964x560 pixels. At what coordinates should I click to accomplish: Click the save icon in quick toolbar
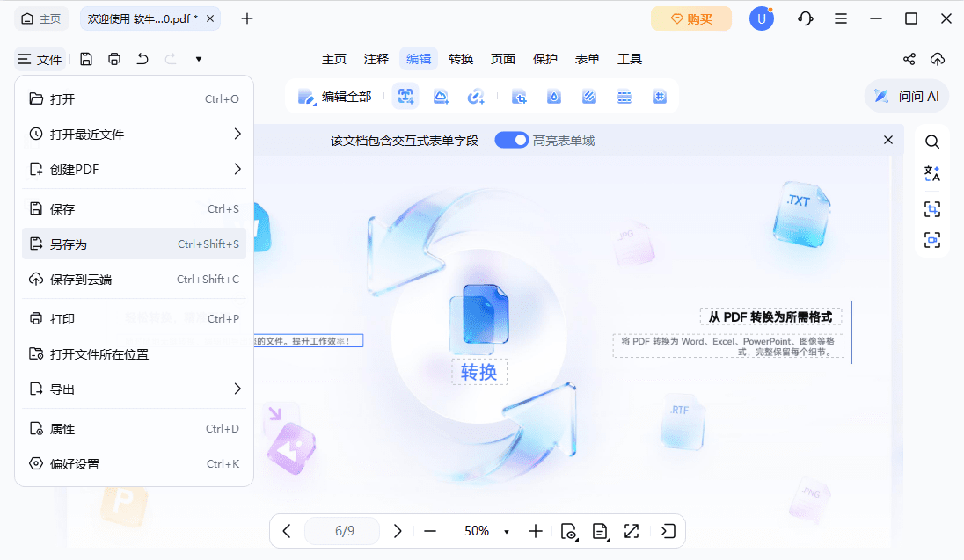tap(86, 59)
